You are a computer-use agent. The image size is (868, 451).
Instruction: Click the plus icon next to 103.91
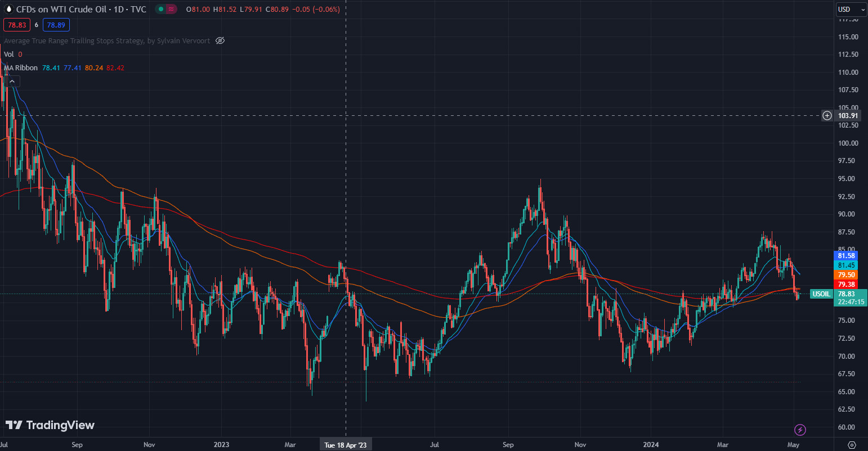click(827, 115)
